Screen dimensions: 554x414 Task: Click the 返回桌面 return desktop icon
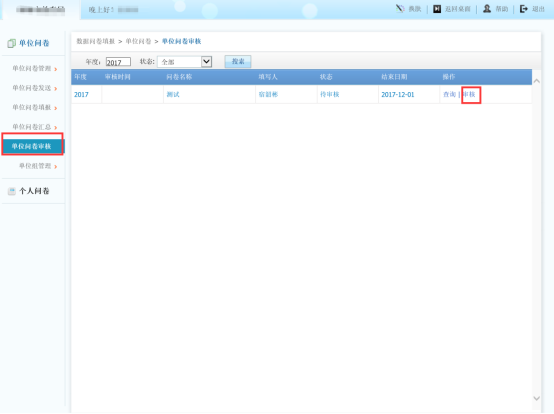coord(437,9)
